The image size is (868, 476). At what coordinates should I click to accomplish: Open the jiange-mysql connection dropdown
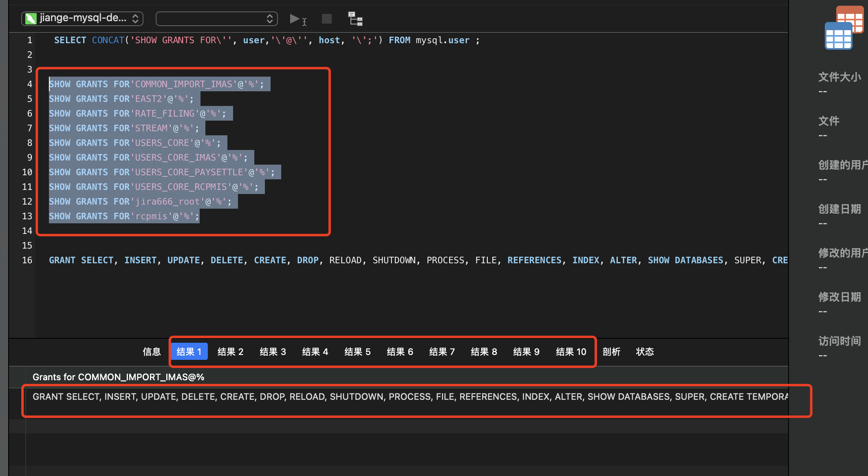click(82, 18)
